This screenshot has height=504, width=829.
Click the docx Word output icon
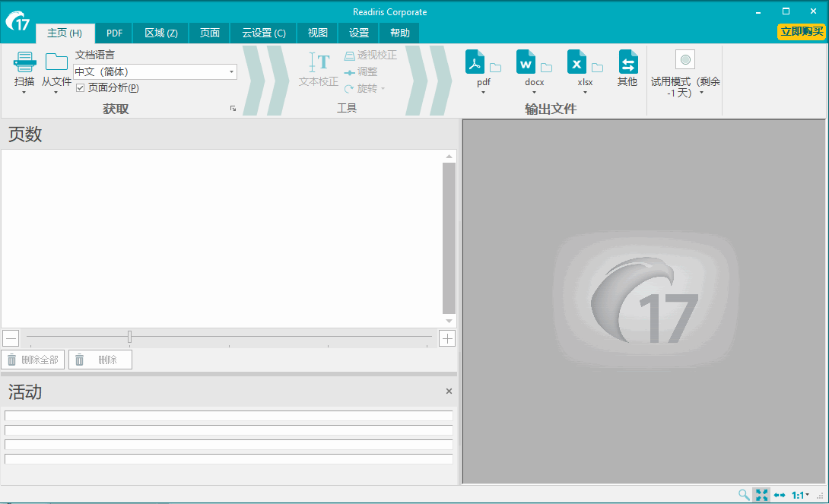click(526, 62)
